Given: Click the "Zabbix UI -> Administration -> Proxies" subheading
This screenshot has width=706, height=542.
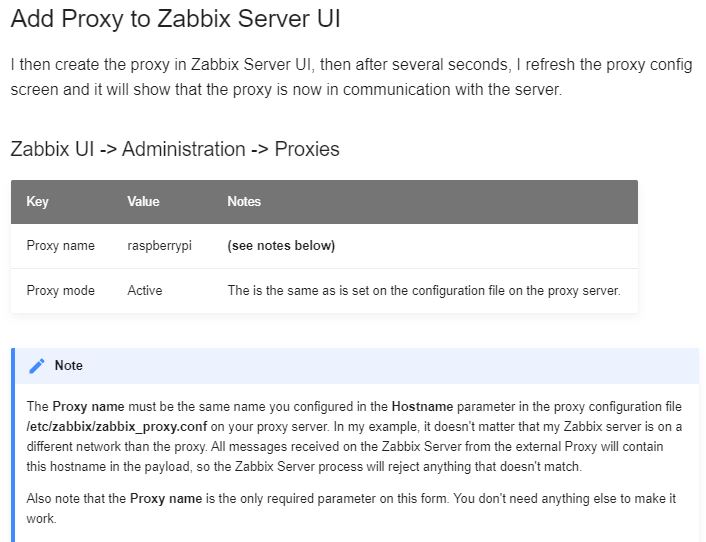Looking at the screenshot, I should pos(175,150).
